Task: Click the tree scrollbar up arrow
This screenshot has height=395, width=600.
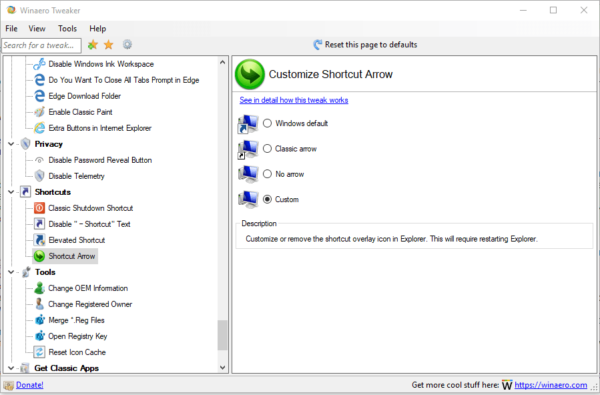Action: [x=223, y=62]
